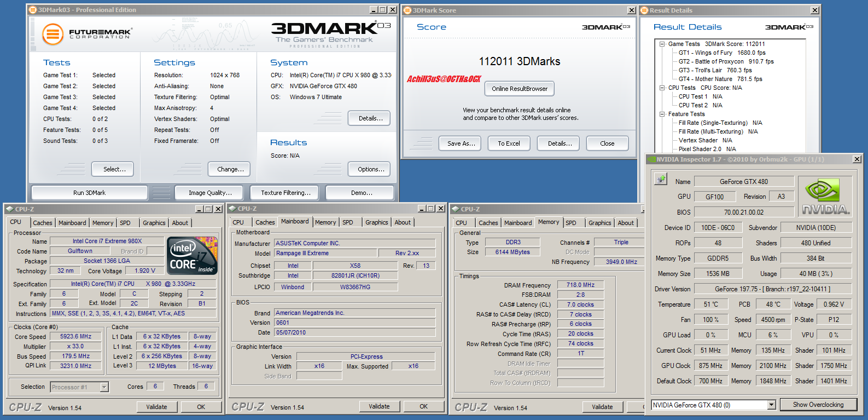Open Memory tab in CPU-Z Mainboard window

point(325,222)
